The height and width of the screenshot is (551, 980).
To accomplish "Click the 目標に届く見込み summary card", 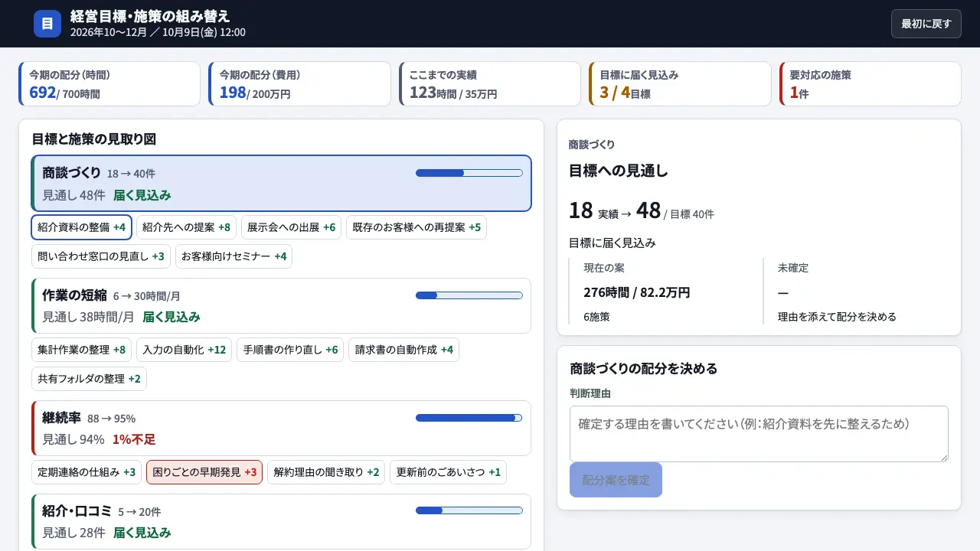I will [680, 84].
